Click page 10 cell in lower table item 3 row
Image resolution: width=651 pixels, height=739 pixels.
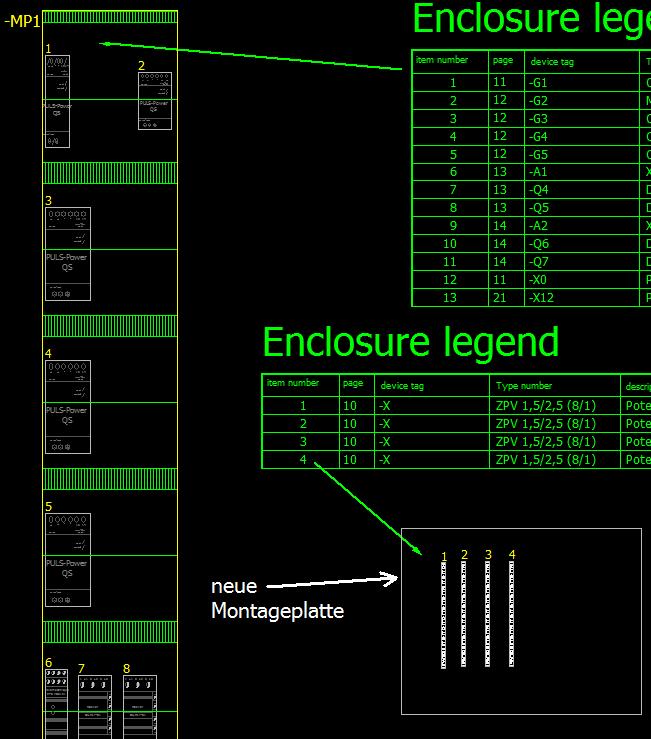point(357,442)
